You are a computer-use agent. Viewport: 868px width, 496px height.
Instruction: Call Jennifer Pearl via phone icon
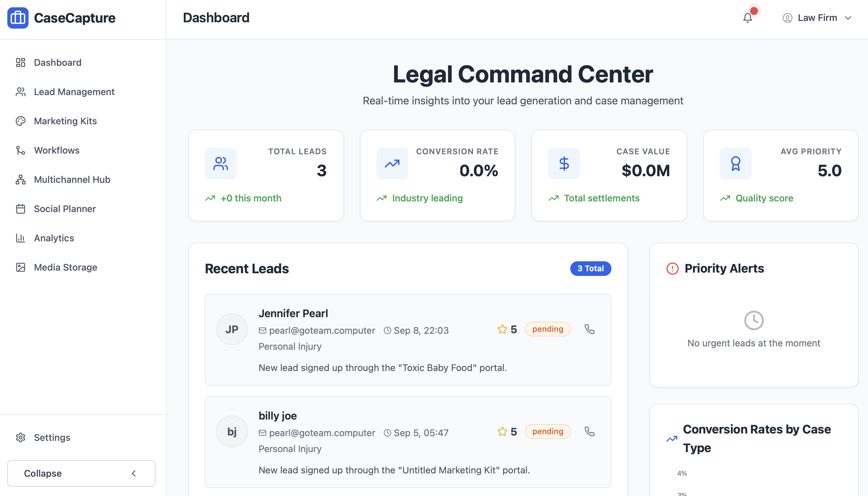[589, 329]
